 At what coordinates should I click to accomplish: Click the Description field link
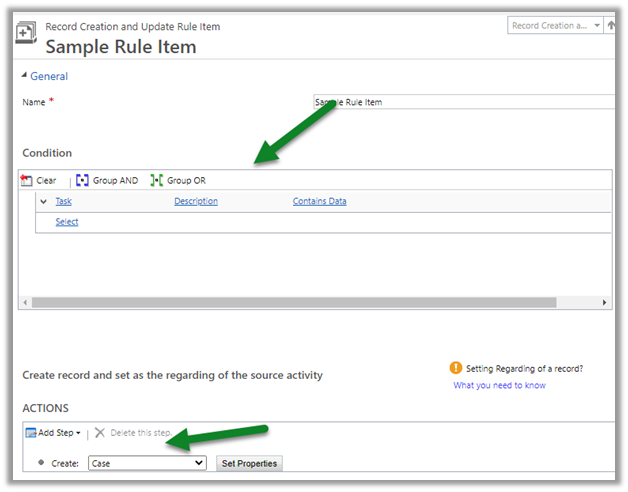point(195,202)
